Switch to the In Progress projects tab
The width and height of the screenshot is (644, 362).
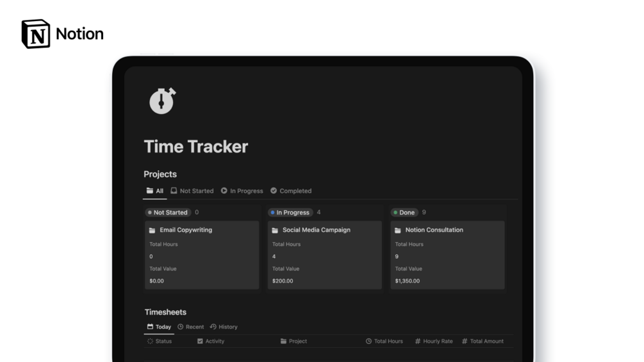click(x=242, y=191)
